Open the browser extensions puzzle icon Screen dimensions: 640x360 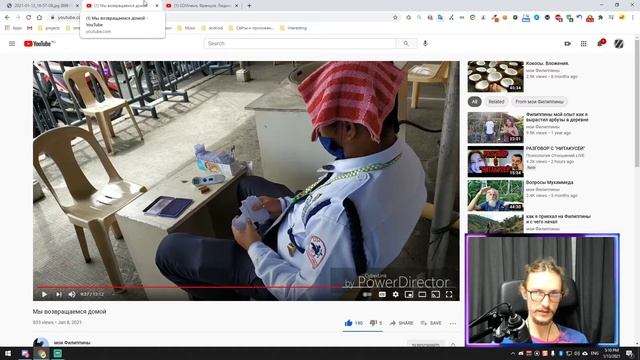tap(600, 18)
